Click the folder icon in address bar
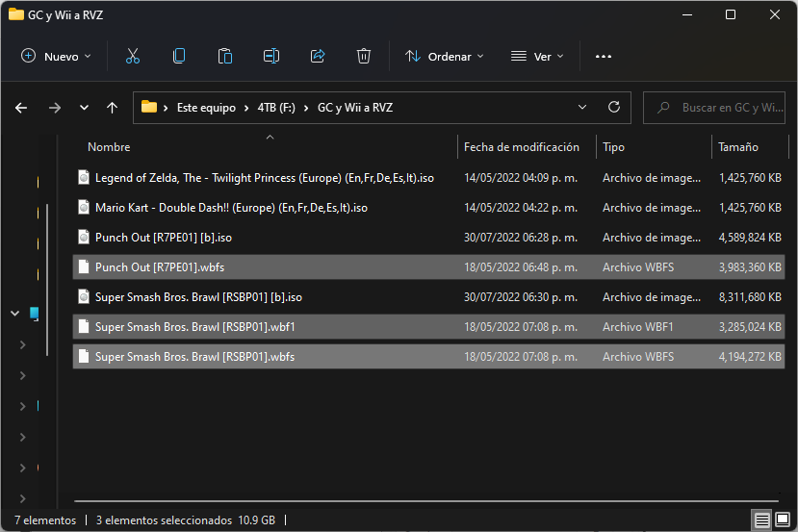 click(x=149, y=107)
